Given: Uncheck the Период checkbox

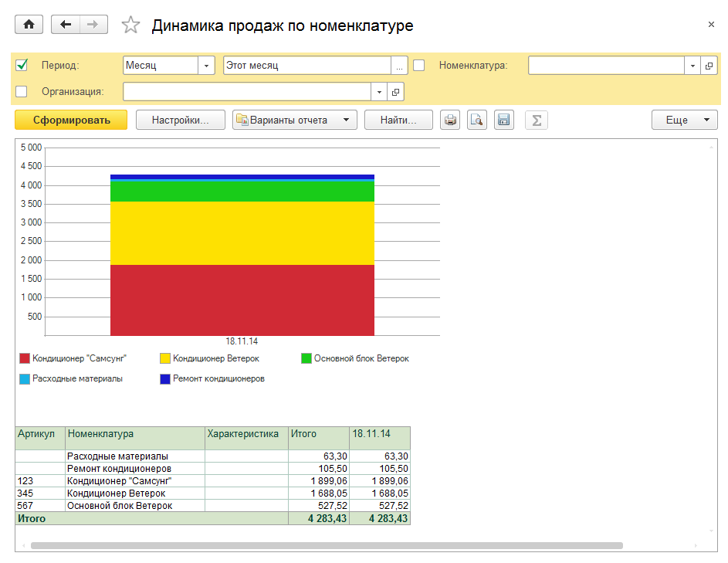Looking at the screenshot, I should 22,66.
